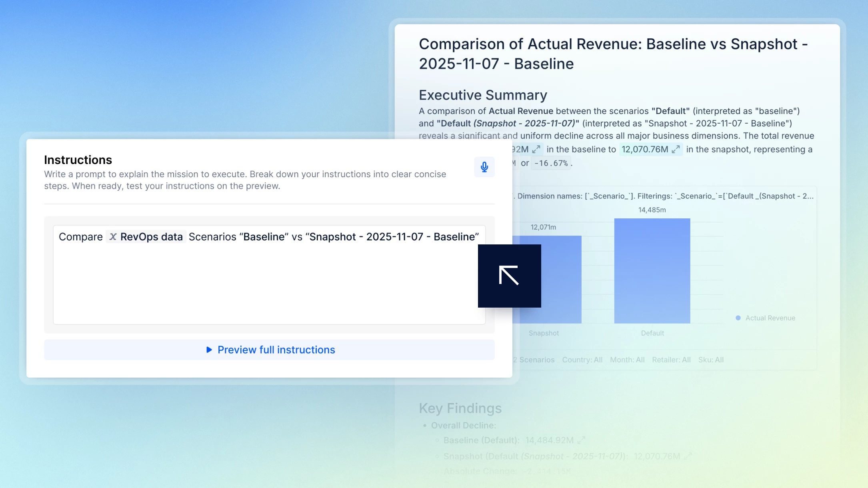Open expand icon next to 14,484.92M in Key Findings
The height and width of the screenshot is (488, 868).
click(x=581, y=440)
